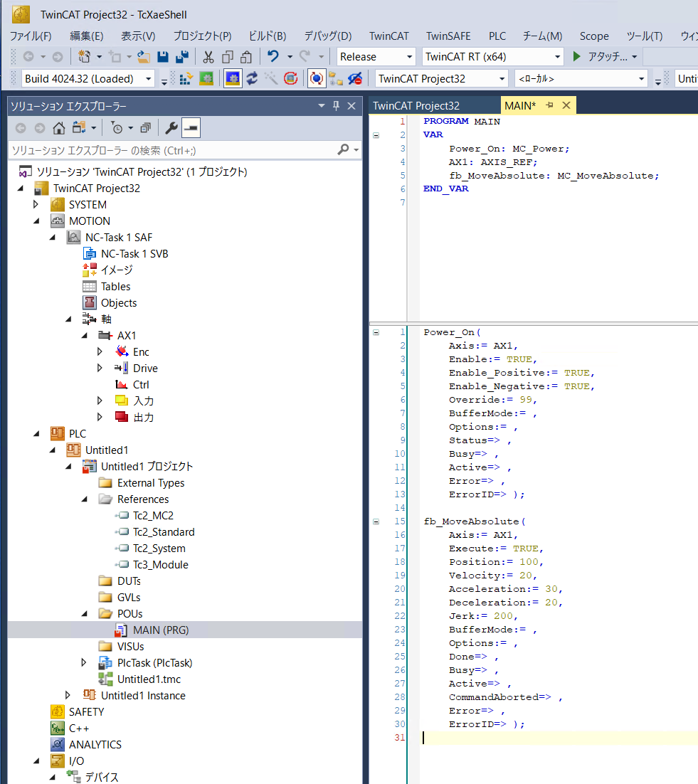The image size is (698, 784).
Task: Select the Tables item under NC-Task
Action: 115,287
